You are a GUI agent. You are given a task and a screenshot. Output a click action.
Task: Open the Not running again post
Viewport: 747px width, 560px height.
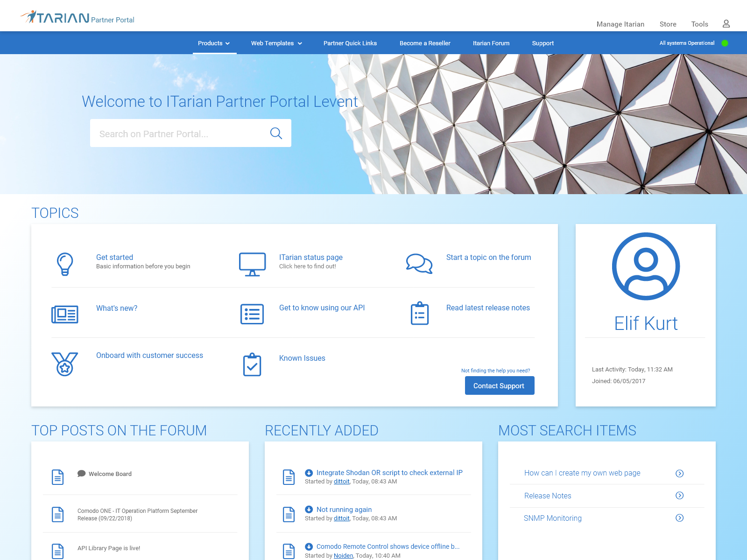coord(344,510)
